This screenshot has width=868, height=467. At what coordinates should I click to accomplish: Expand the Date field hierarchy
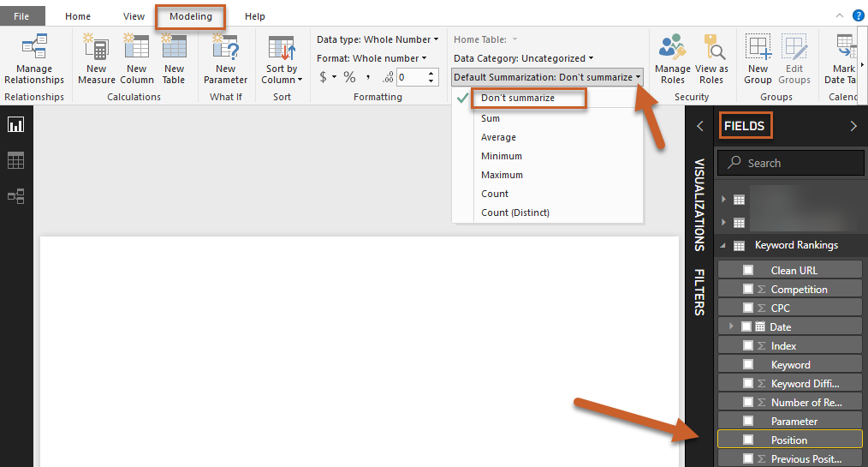tap(731, 327)
